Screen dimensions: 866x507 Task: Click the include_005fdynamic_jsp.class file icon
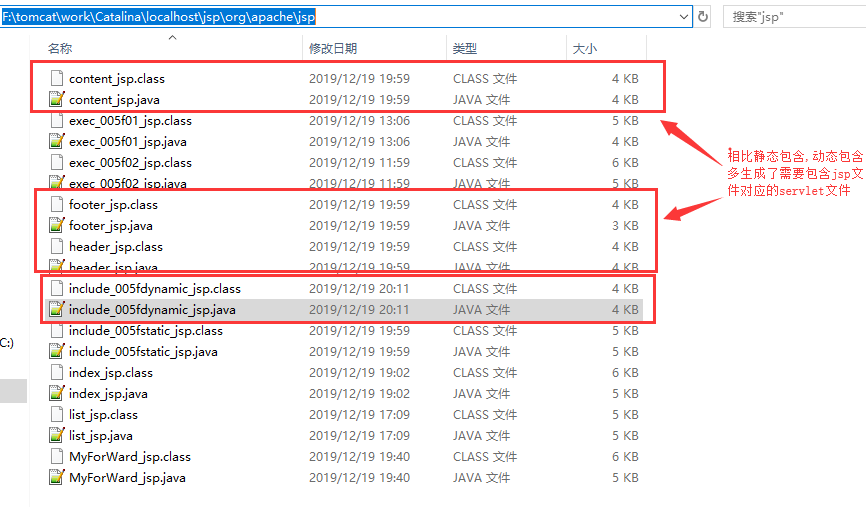56,288
